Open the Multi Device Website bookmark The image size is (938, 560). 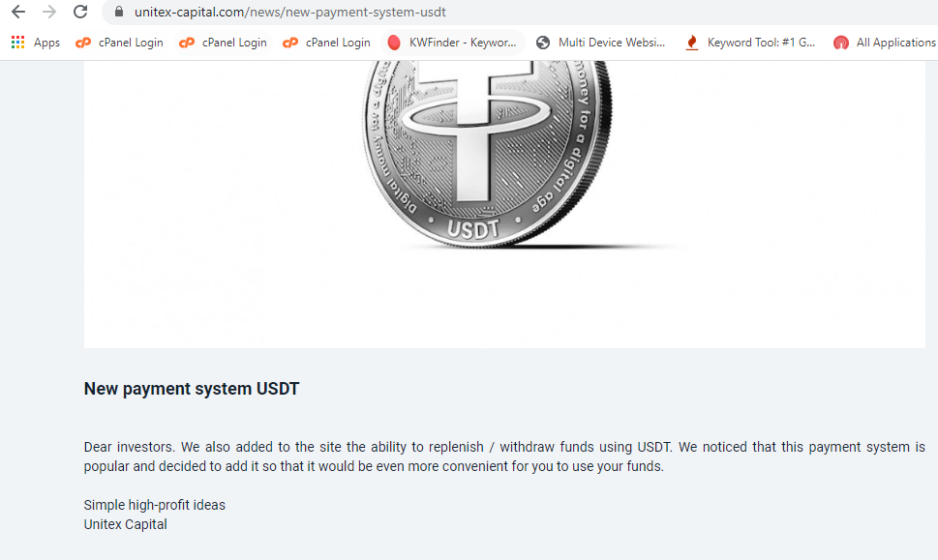[600, 43]
